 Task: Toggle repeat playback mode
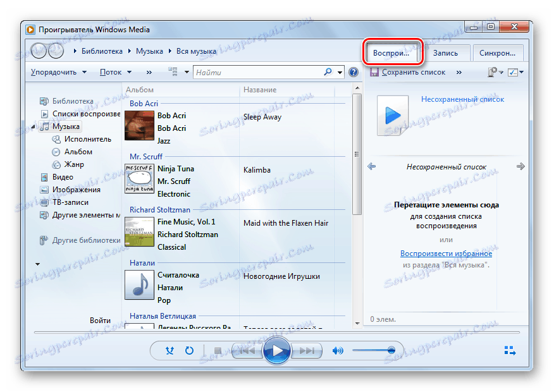click(x=189, y=351)
